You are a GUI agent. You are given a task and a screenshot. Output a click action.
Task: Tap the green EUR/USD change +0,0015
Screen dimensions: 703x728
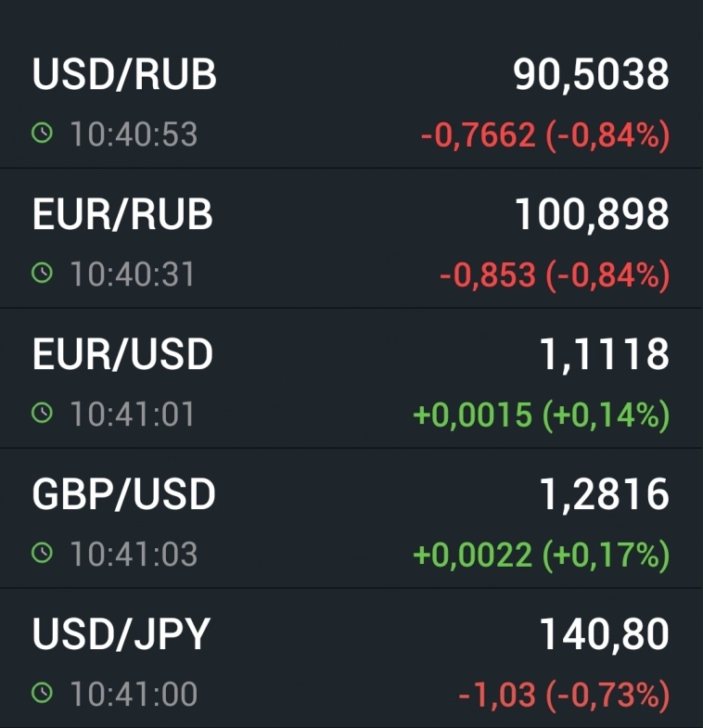[472, 415]
